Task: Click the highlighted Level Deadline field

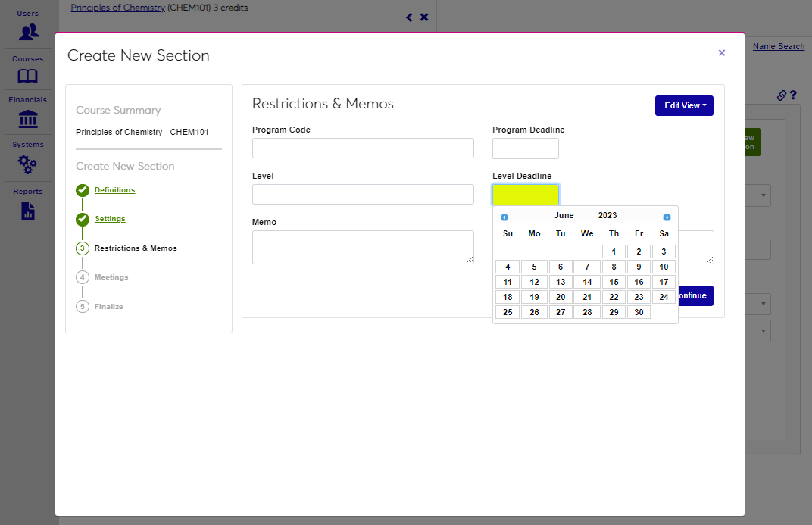Action: tap(526, 195)
